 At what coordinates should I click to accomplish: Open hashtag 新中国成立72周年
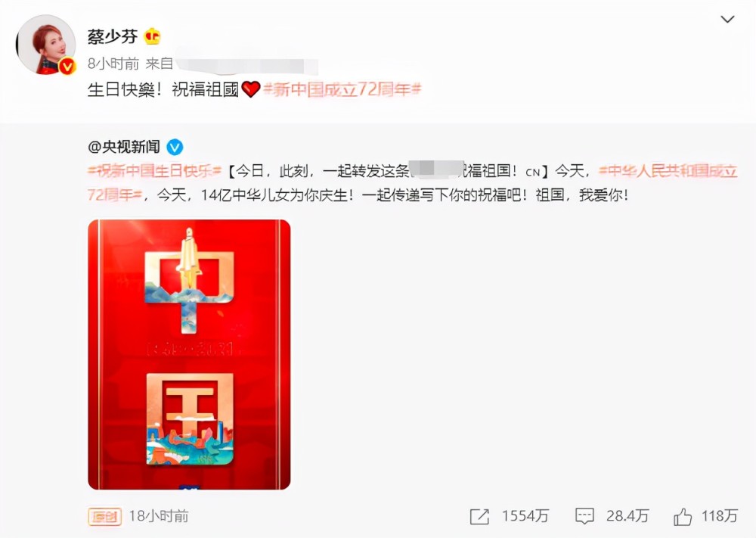tap(342, 89)
